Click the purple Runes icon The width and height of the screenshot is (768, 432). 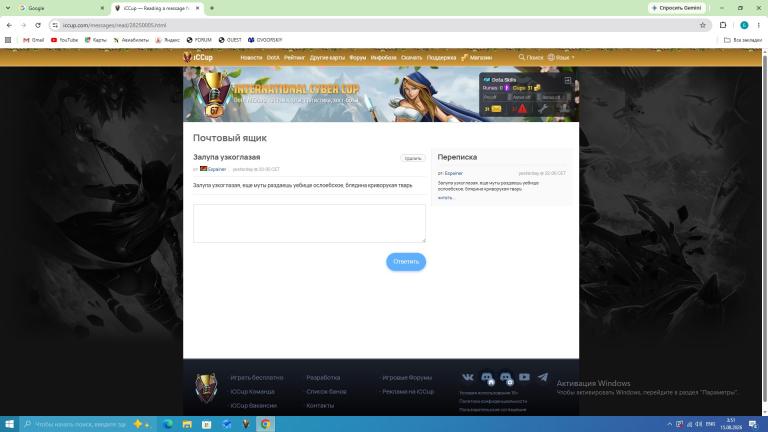pos(506,88)
